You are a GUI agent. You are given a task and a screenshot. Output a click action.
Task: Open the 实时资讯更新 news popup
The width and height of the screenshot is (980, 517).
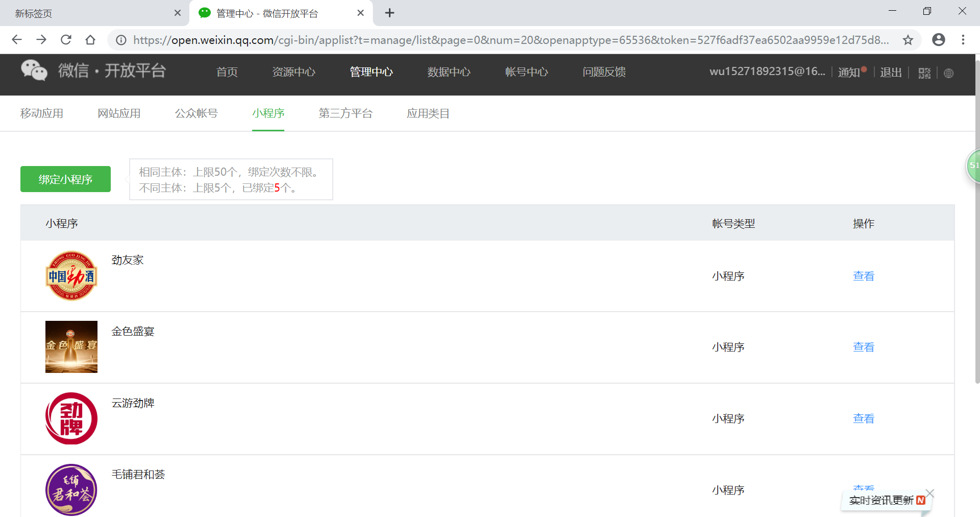point(886,500)
